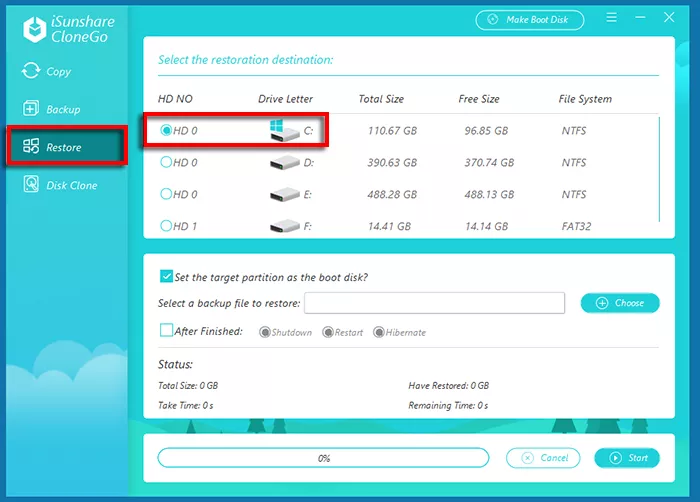This screenshot has width=700, height=502.
Task: Click the 96.85 GB free size cell
Action: [x=486, y=130]
